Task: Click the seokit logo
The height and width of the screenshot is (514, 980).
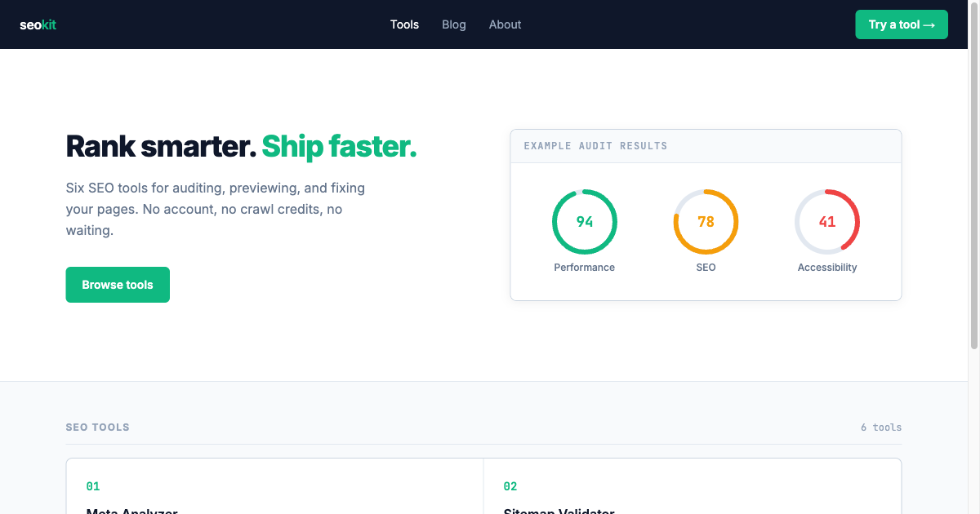Action: point(38,24)
